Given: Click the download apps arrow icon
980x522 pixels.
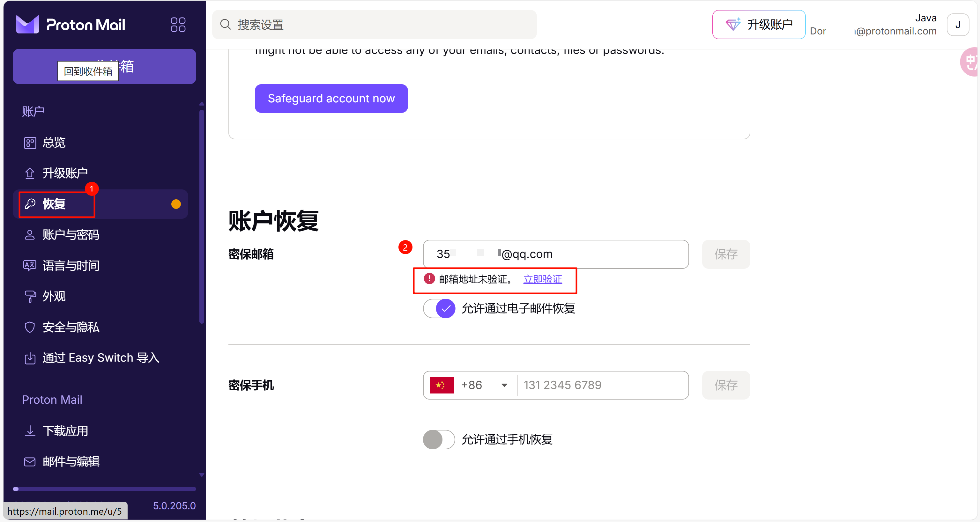Looking at the screenshot, I should (30, 431).
